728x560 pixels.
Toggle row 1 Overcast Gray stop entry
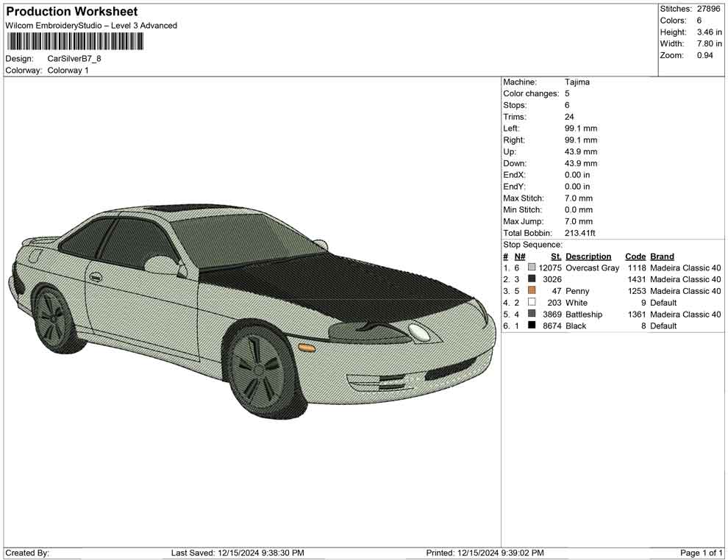tap(588, 268)
